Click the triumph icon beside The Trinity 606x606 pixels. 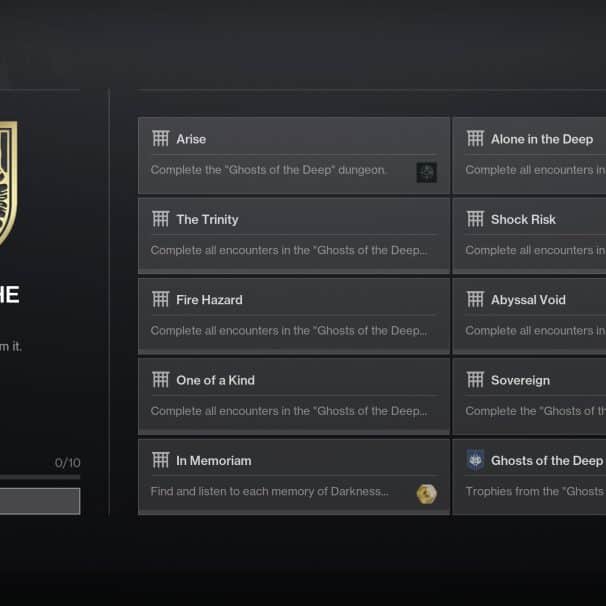point(160,219)
